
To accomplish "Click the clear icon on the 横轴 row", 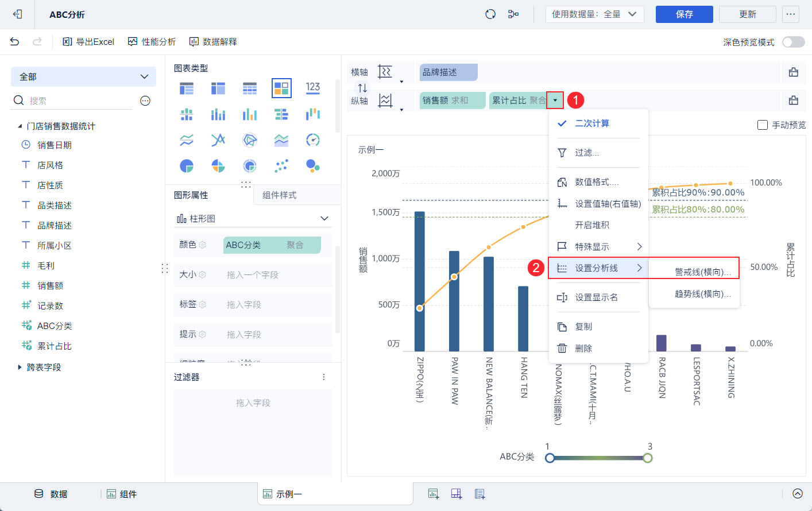I will click(x=794, y=72).
